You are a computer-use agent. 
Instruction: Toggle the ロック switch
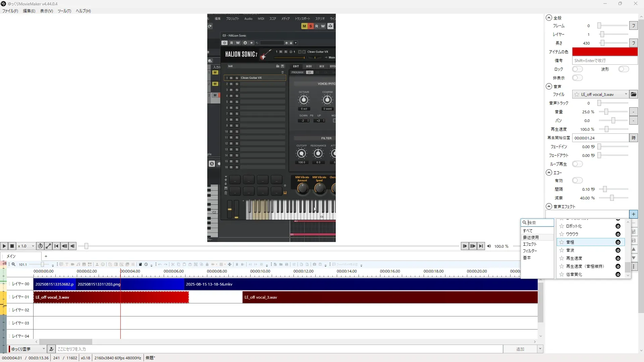[x=577, y=69]
